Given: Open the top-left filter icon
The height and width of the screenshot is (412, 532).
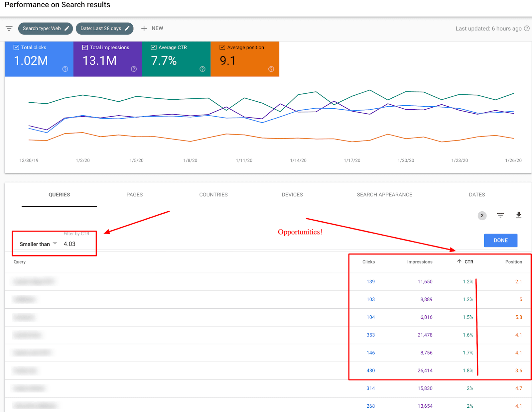Looking at the screenshot, I should coord(9,28).
